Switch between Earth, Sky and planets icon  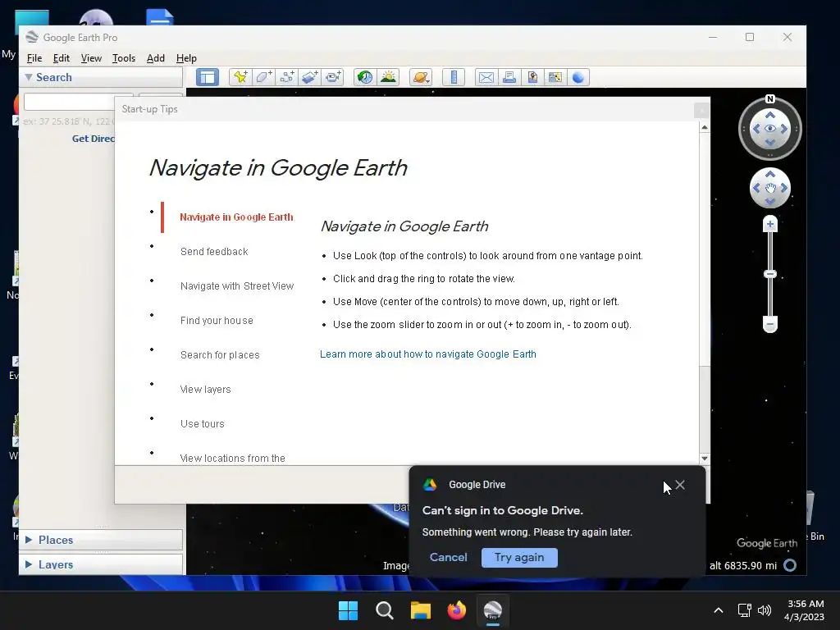point(421,77)
